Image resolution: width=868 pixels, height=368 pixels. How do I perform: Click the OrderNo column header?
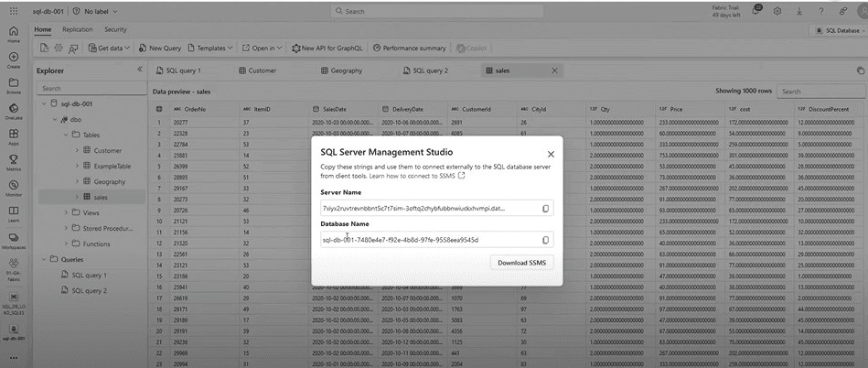tap(206, 109)
